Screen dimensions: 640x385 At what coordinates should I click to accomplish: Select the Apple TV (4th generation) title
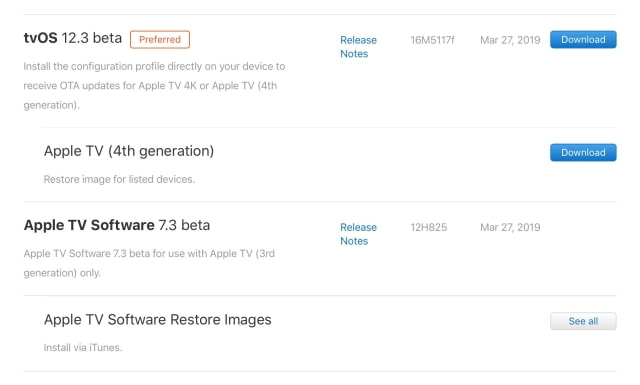click(129, 151)
